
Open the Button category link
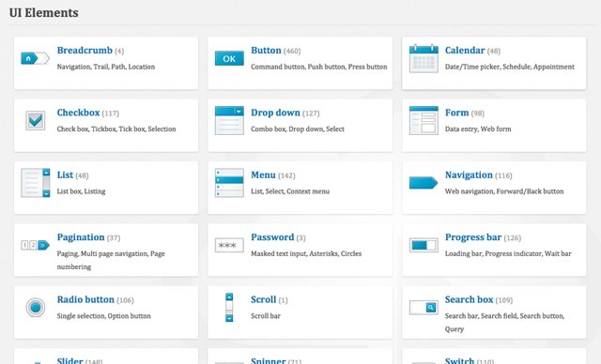click(266, 50)
